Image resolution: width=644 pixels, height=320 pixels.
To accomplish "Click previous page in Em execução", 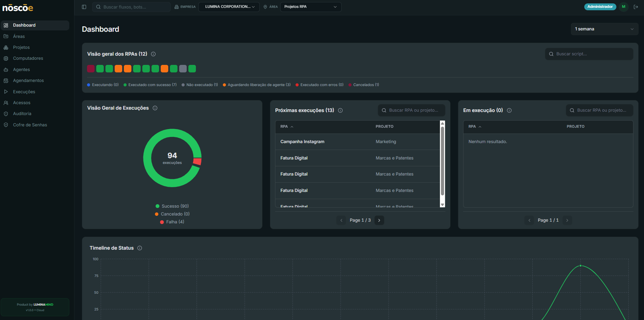I will click(529, 220).
